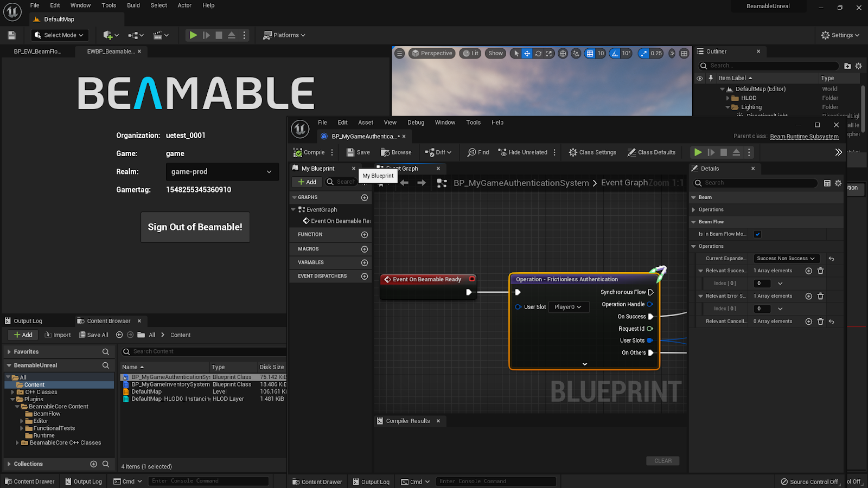868x488 pixels.
Task: Click the surface snapping icon in viewport
Action: (x=576, y=53)
